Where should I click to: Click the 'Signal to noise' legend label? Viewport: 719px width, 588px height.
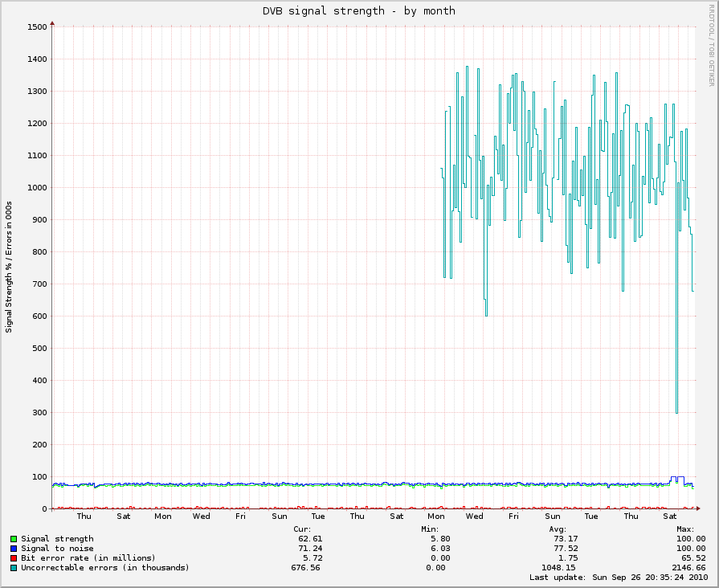click(x=57, y=548)
